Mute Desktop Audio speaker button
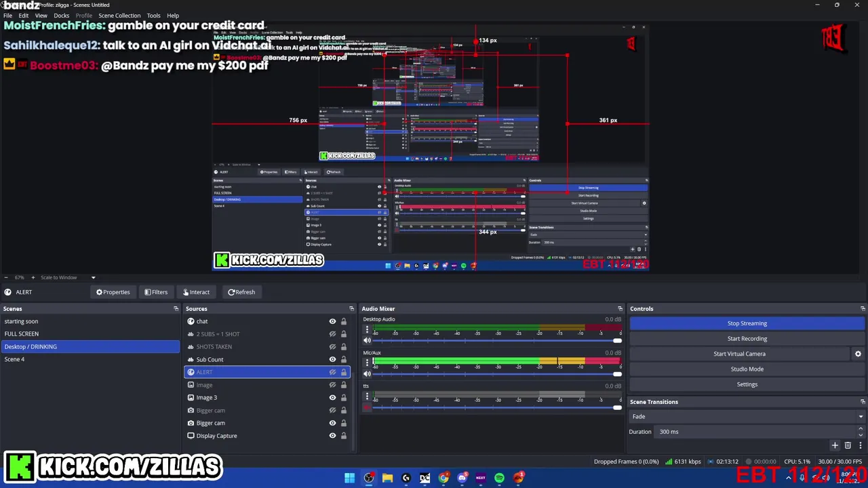Viewport: 868px width, 488px height. click(x=367, y=340)
